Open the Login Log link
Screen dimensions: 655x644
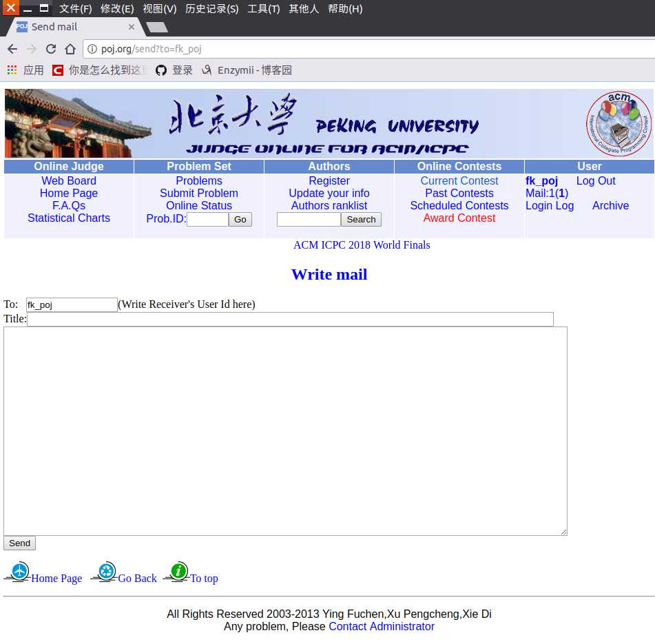550,205
